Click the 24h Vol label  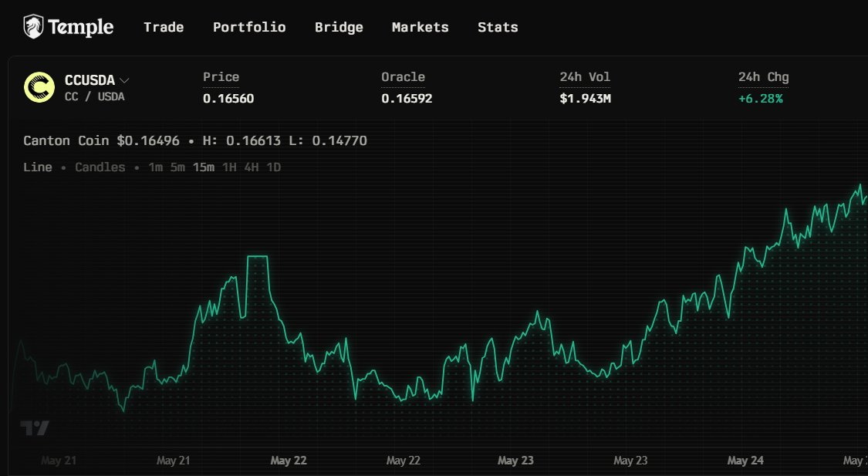click(x=585, y=77)
